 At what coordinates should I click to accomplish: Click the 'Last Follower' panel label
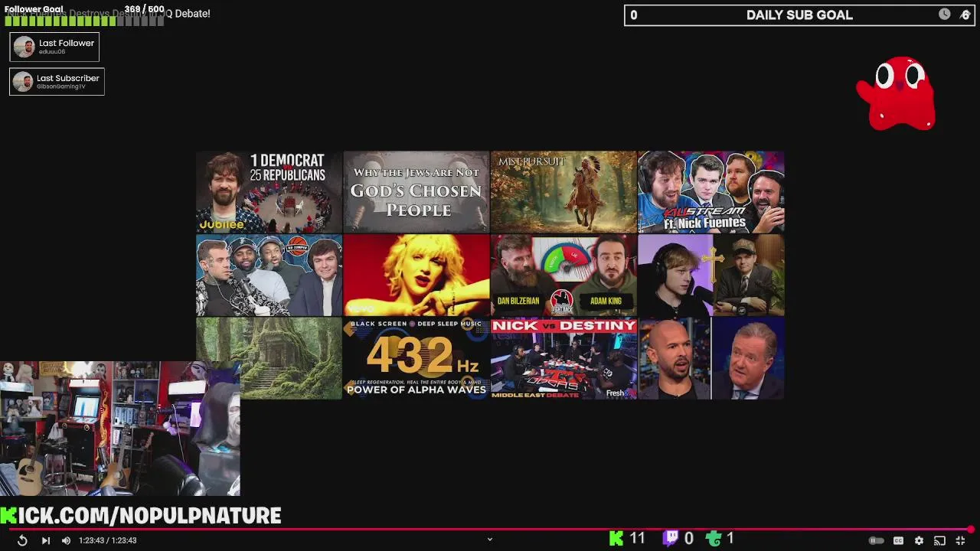[67, 44]
